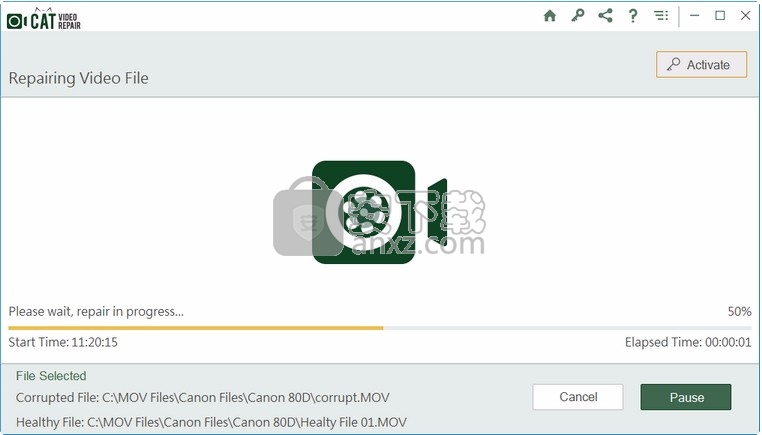Screen dimensions: 762x435
Task: Click the 'Repairing Video File' heading
Action: point(79,78)
